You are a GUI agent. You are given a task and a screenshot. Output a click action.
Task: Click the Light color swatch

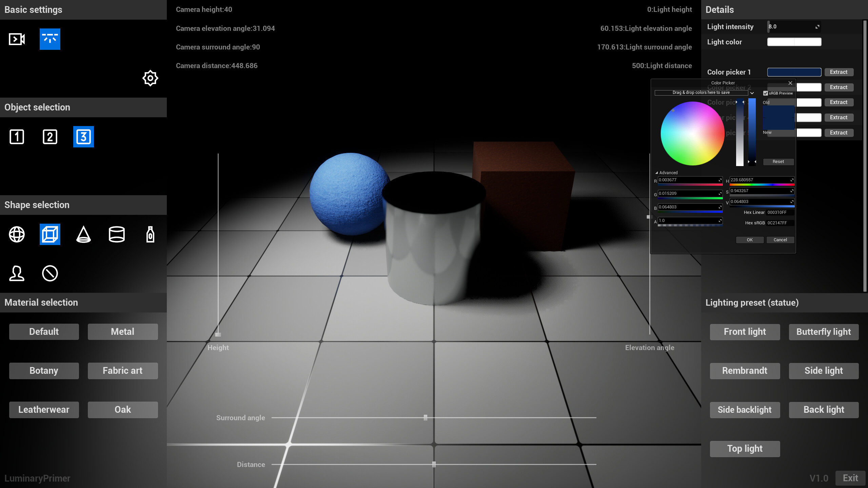click(794, 42)
